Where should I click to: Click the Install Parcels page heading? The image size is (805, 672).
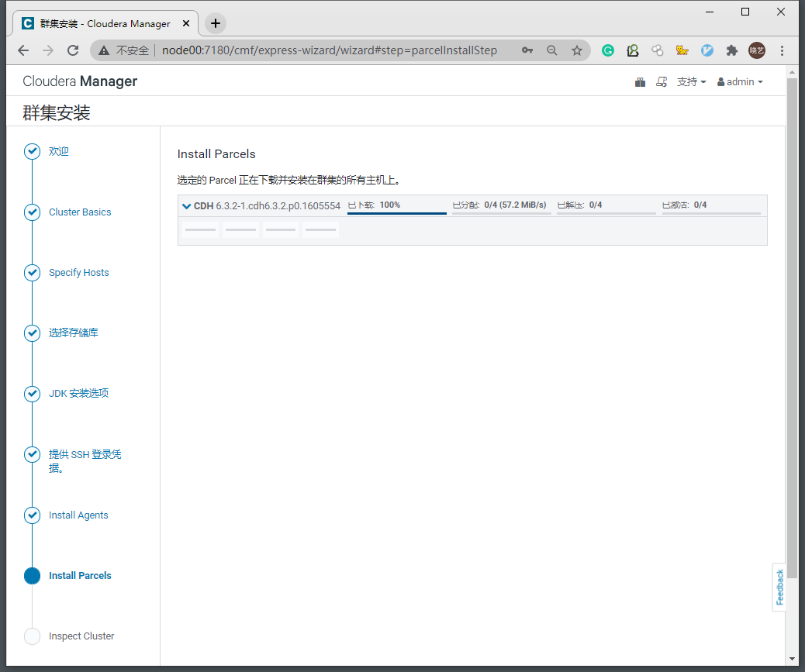coord(216,154)
